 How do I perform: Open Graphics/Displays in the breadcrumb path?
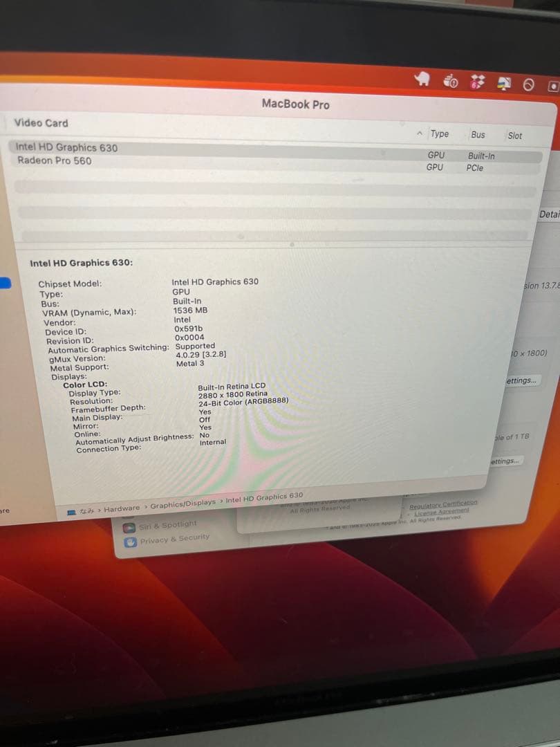click(182, 506)
